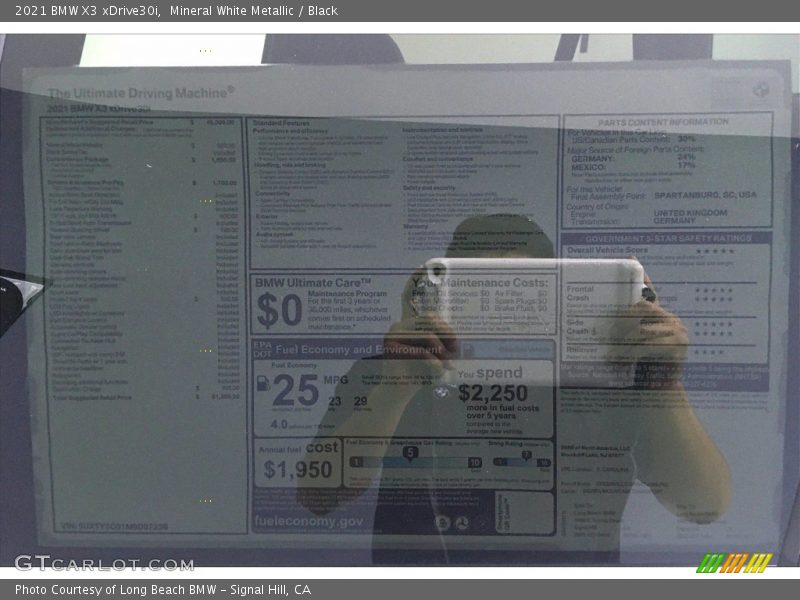Image resolution: width=800 pixels, height=600 pixels.
Task: Click the 'Rollover' rating label
Action: coord(582,350)
